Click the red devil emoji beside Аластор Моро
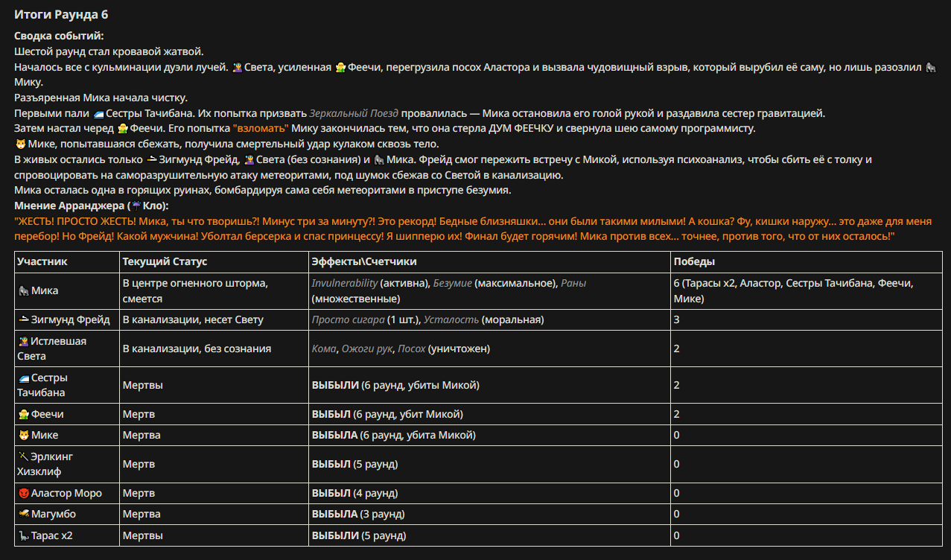 coord(23,493)
